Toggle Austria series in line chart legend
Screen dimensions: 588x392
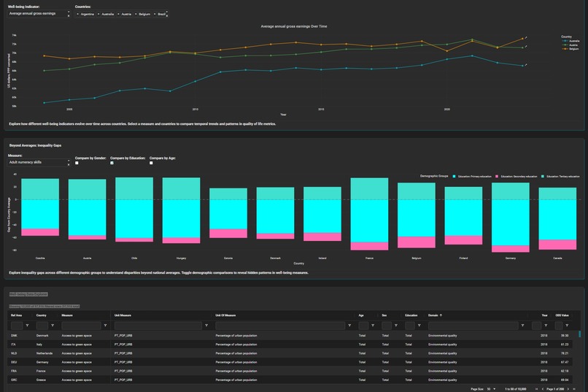coord(570,45)
